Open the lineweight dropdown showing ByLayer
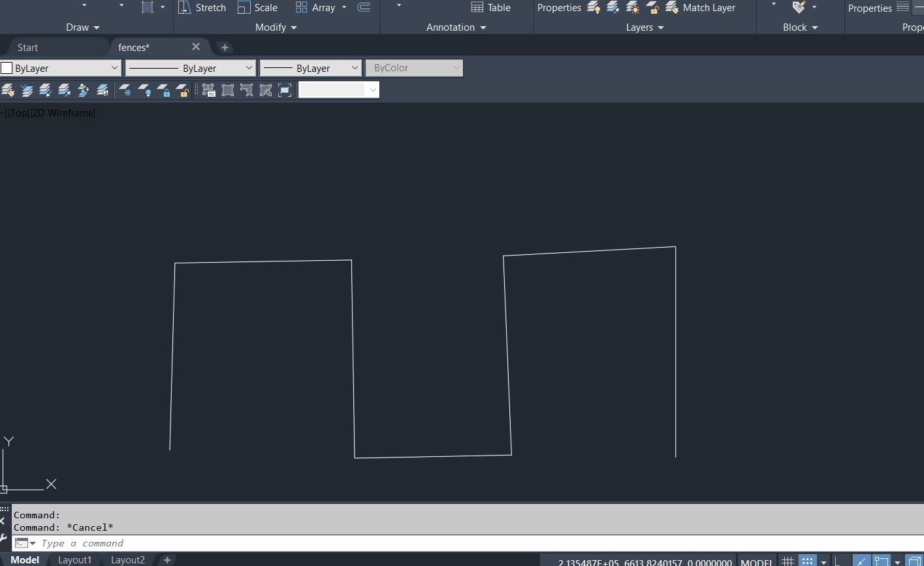Screen dimensions: 924x566 [310, 67]
